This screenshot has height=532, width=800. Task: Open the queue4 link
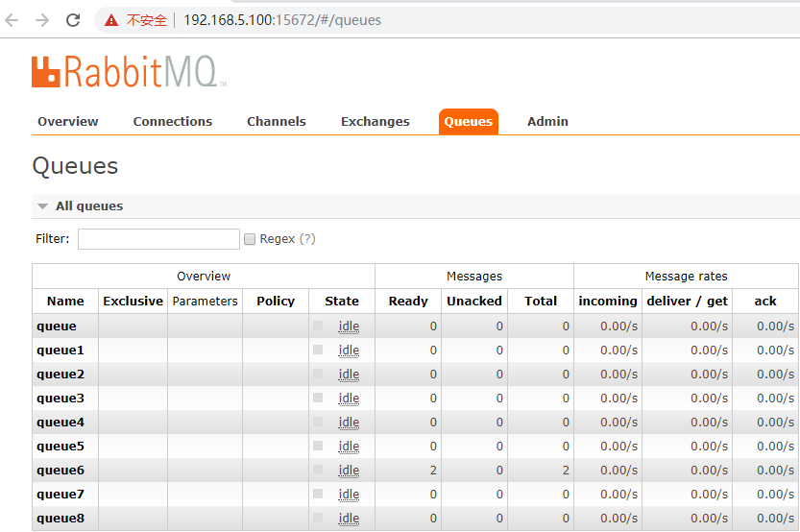pyautogui.click(x=61, y=423)
